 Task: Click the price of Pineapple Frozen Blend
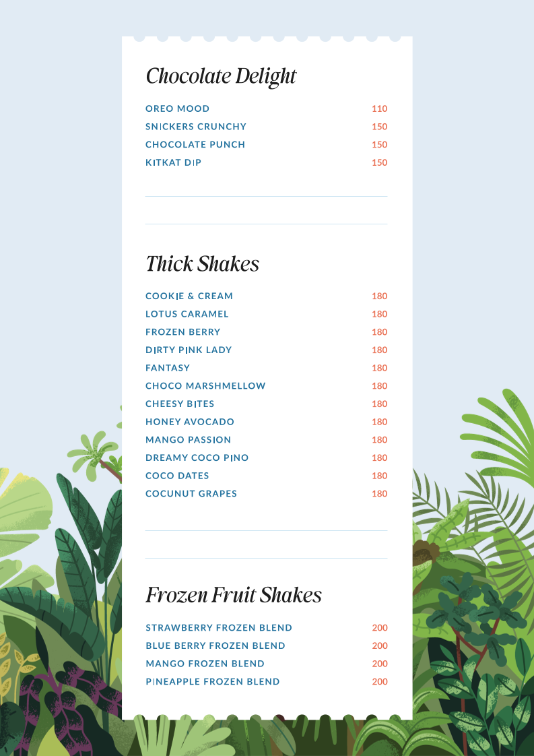[379, 682]
